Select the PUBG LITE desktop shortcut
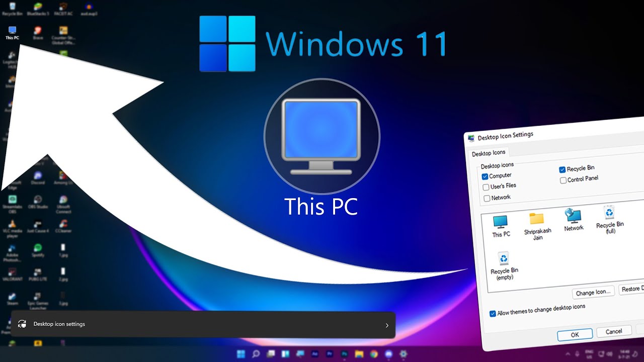 click(38, 275)
